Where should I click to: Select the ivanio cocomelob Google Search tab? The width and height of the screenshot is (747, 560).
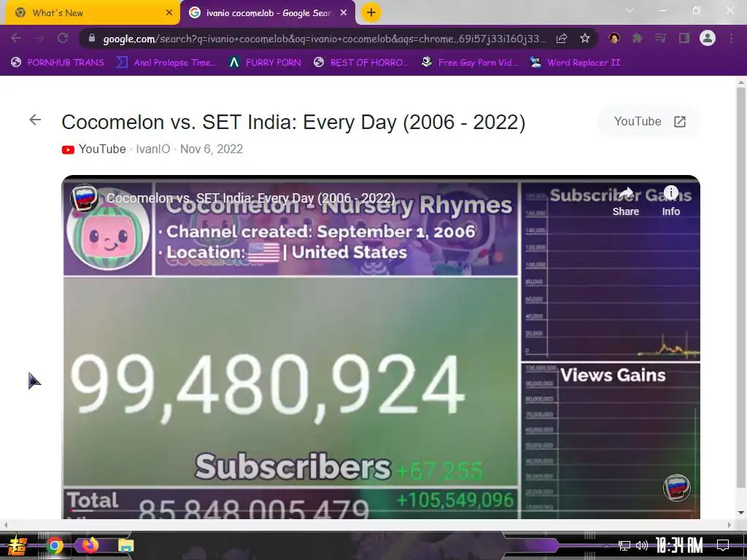coord(268,13)
